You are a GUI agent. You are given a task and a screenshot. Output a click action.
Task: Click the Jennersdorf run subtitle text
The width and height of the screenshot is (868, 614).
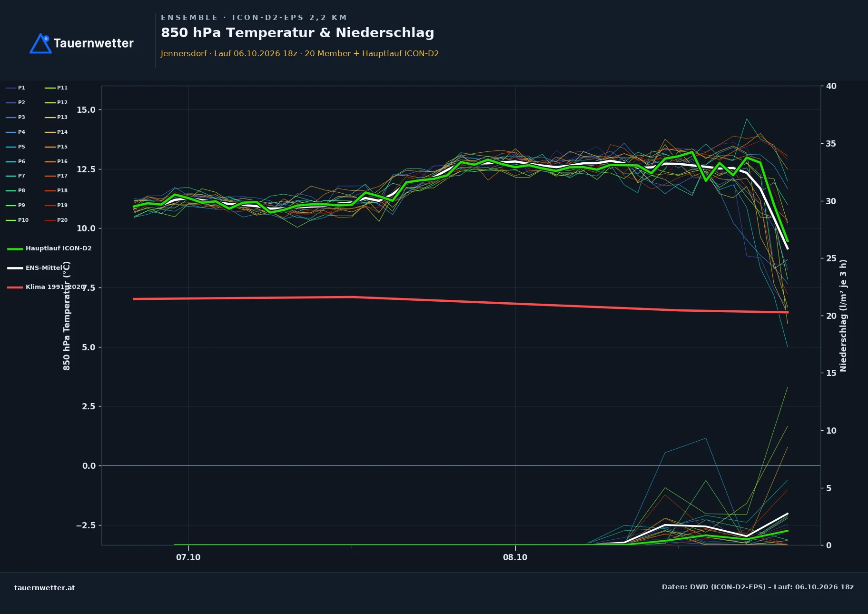[300, 53]
